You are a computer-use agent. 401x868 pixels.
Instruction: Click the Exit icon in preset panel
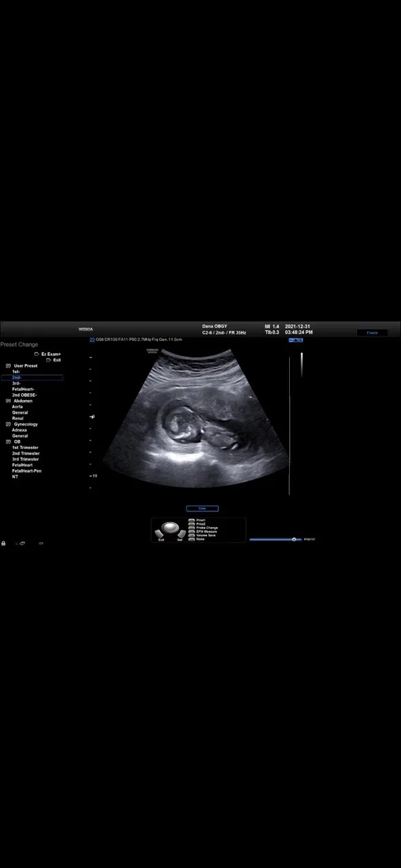pyautogui.click(x=48, y=360)
